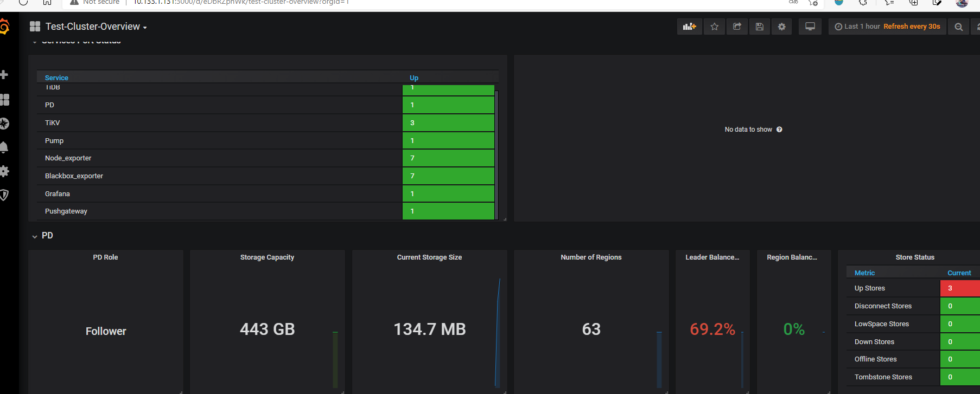Click the browser address bar URL
The height and width of the screenshot is (394, 980).
[241, 3]
